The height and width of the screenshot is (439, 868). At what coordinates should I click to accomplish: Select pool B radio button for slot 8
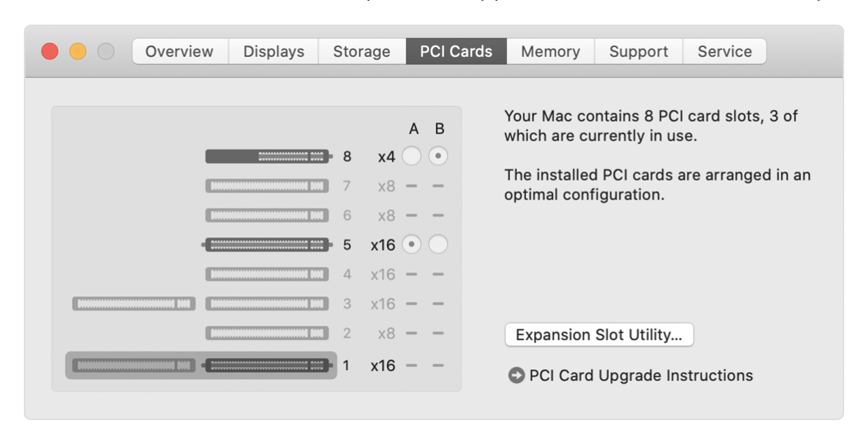tap(438, 156)
